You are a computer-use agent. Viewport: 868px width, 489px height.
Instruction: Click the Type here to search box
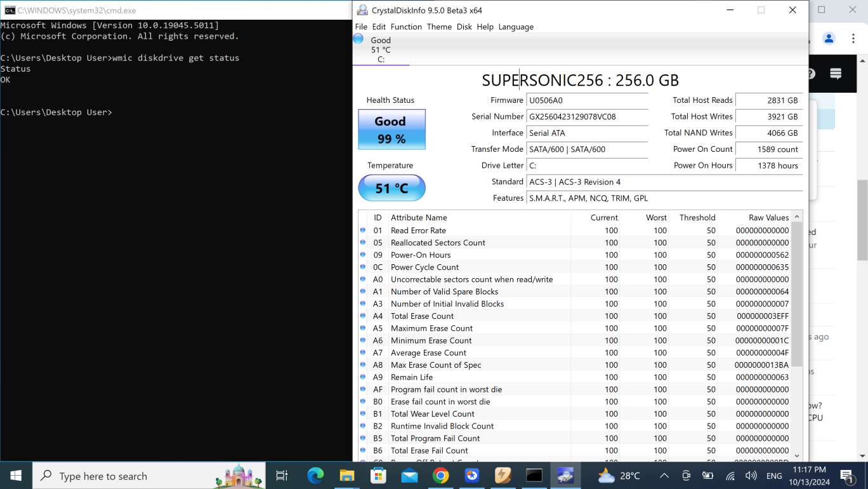[150, 476]
